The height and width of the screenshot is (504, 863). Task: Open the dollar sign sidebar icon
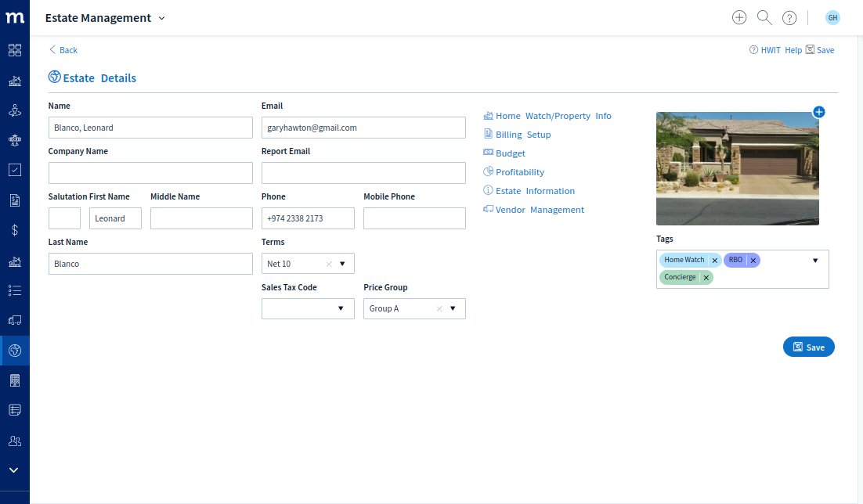15,230
